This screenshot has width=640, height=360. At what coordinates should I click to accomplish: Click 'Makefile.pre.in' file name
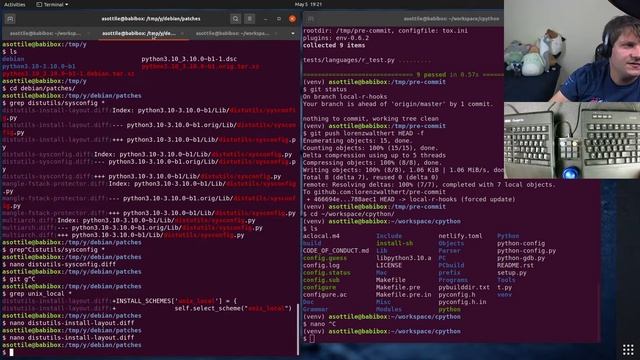pos(403,295)
